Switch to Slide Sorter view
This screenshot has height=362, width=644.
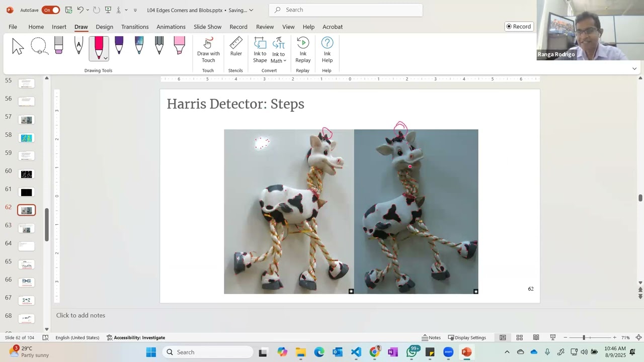point(519,337)
